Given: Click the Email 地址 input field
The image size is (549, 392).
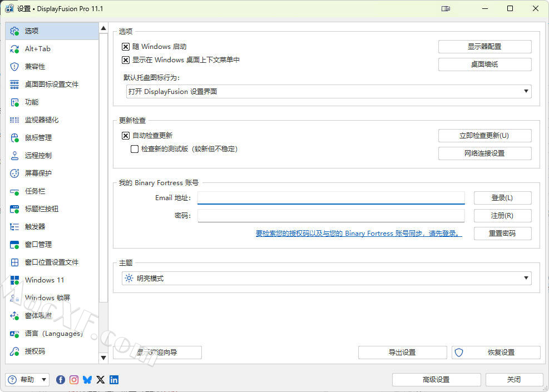Looking at the screenshot, I should (331, 198).
